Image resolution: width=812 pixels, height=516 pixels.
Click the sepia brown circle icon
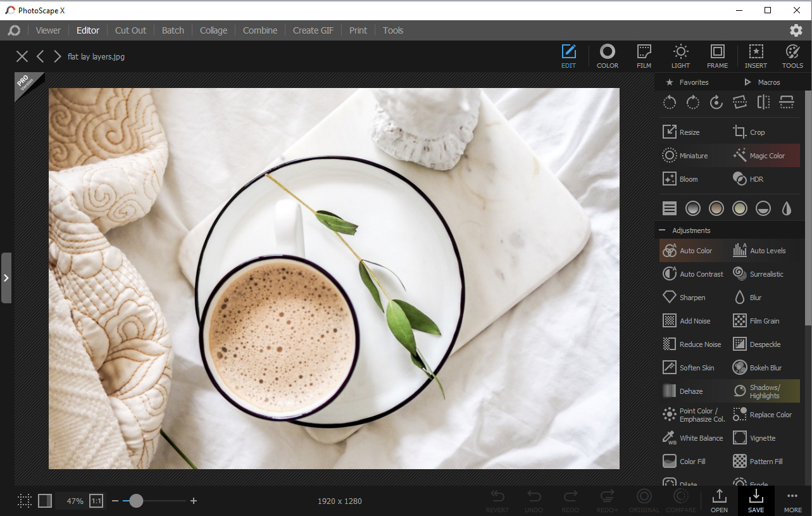click(716, 208)
